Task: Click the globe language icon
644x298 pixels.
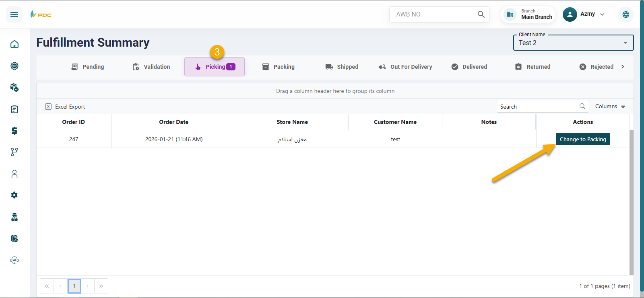Action: tap(626, 14)
